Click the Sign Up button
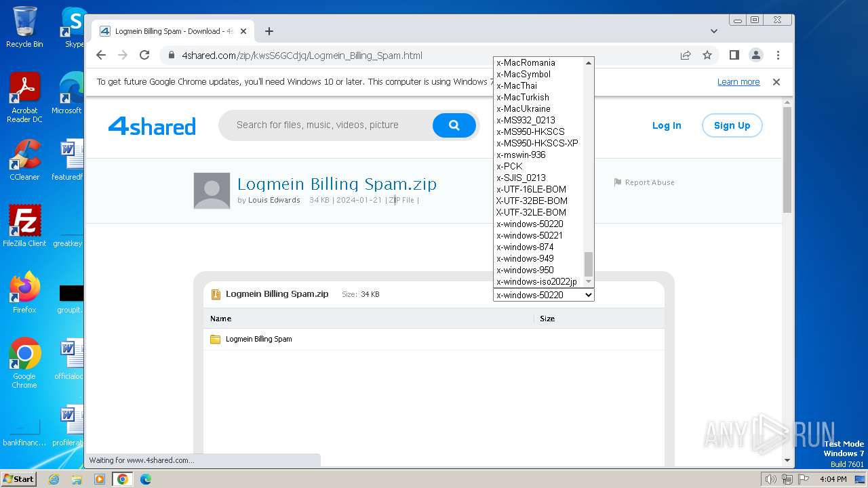The height and width of the screenshot is (488, 868). pyautogui.click(x=732, y=125)
